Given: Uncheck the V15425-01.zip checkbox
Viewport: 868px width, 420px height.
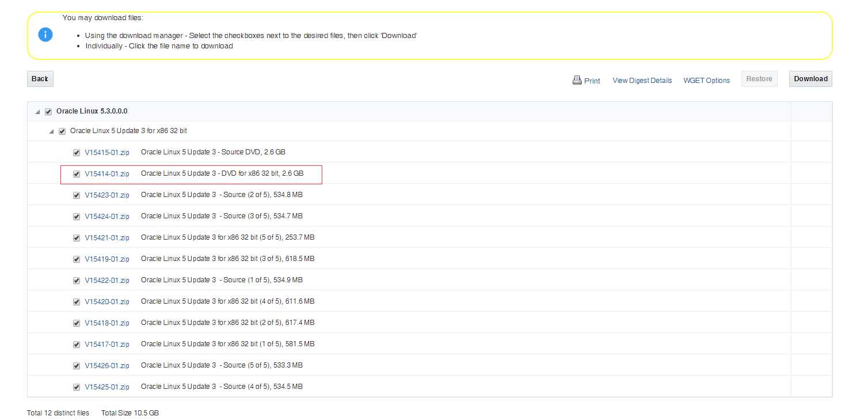Looking at the screenshot, I should [x=77, y=387].
